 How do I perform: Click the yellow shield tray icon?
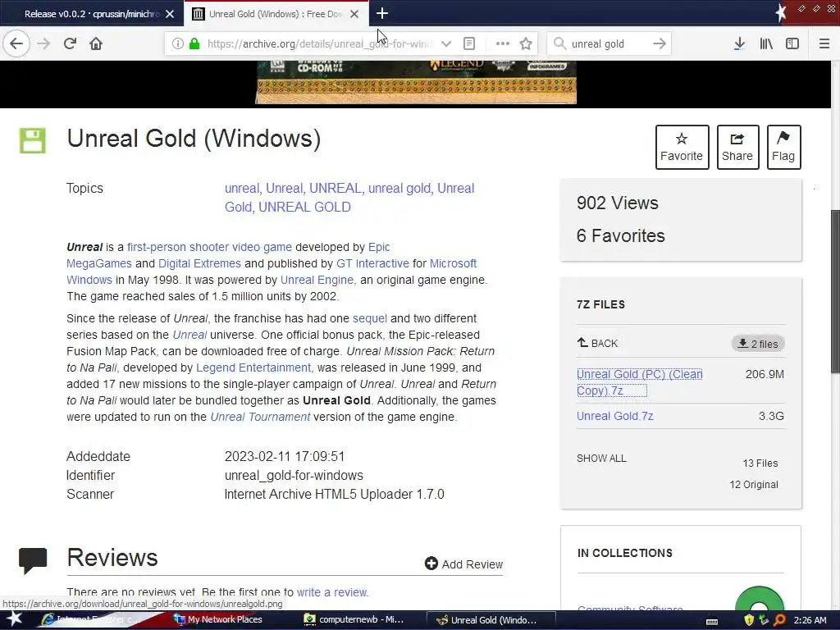(749, 620)
